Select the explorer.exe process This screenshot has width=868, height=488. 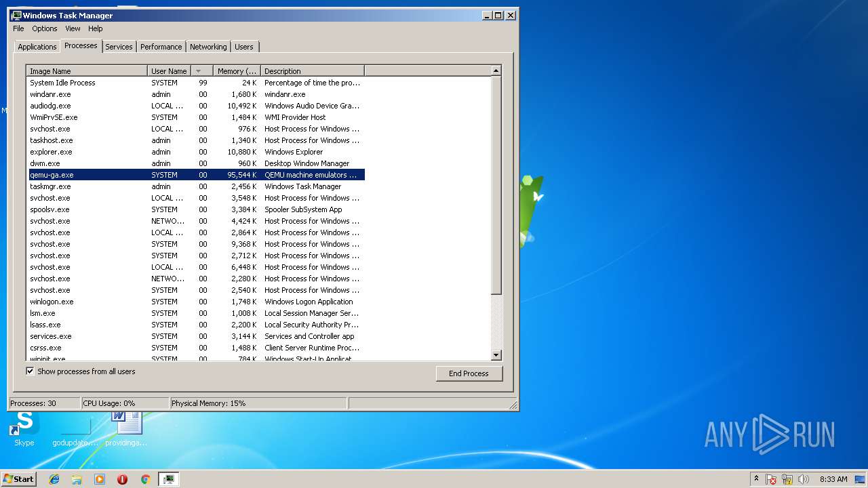pyautogui.click(x=196, y=152)
